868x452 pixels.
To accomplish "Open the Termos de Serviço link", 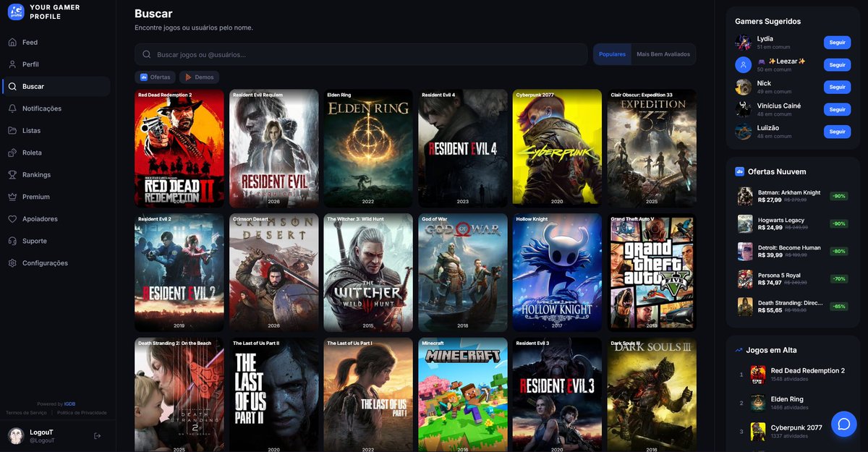I will pyautogui.click(x=26, y=412).
